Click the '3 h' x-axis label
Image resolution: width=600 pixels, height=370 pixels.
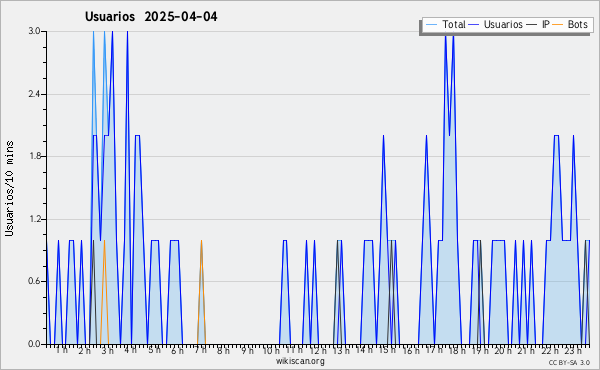point(108,350)
